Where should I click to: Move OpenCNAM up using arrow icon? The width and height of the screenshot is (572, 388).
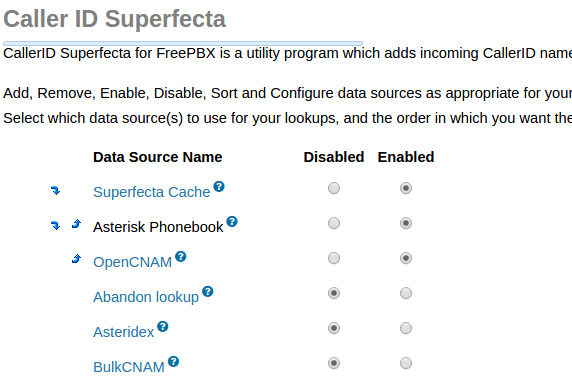point(76,259)
